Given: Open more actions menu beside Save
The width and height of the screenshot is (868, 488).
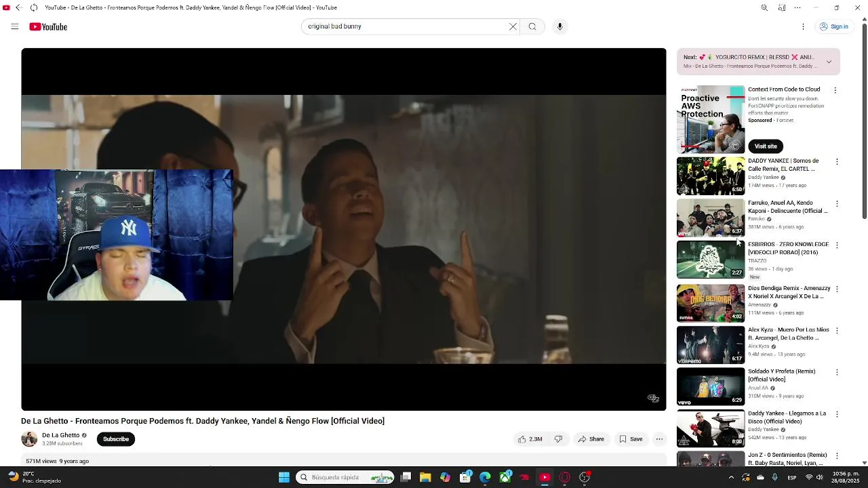Looking at the screenshot, I should click(659, 439).
